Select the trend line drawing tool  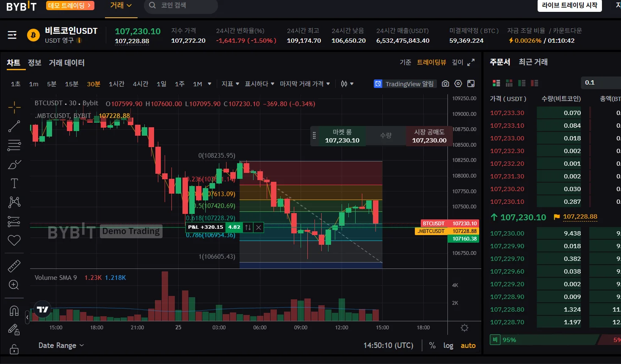coord(14,126)
